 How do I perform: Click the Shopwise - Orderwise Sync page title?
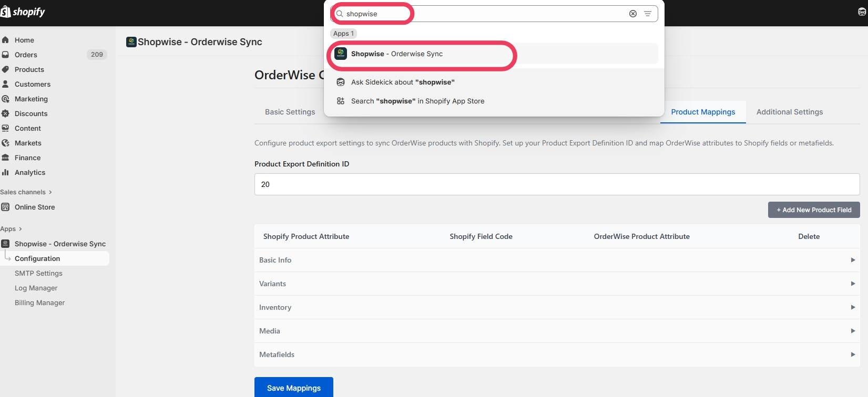[x=200, y=42]
